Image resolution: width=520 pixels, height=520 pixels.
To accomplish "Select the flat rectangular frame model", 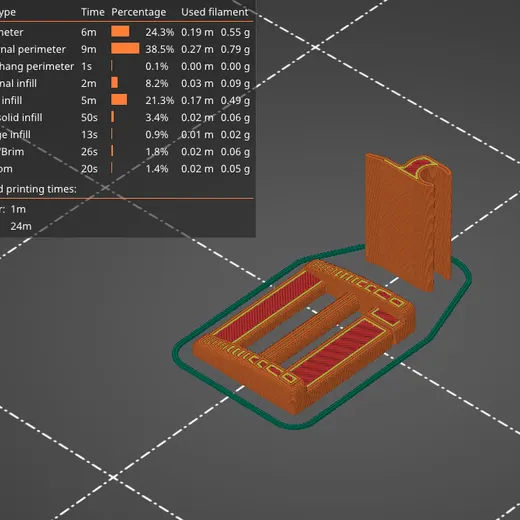I will (x=304, y=337).
